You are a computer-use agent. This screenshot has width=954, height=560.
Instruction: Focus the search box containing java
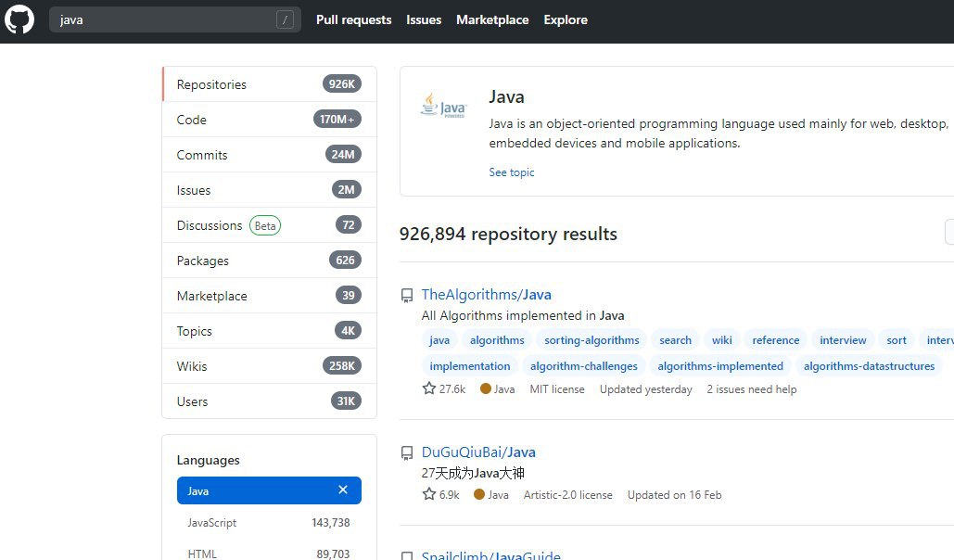[174, 20]
